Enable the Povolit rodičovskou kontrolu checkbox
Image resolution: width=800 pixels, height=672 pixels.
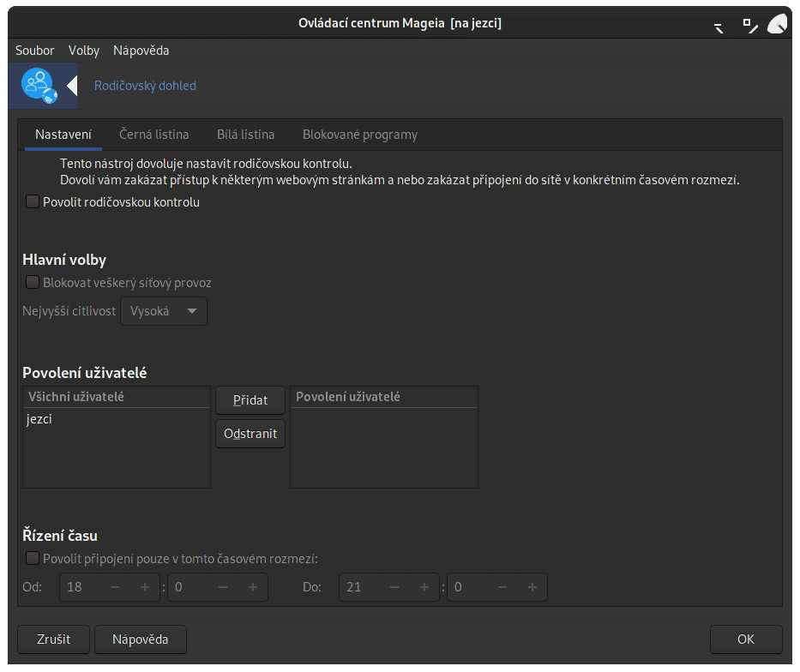pos(32,201)
